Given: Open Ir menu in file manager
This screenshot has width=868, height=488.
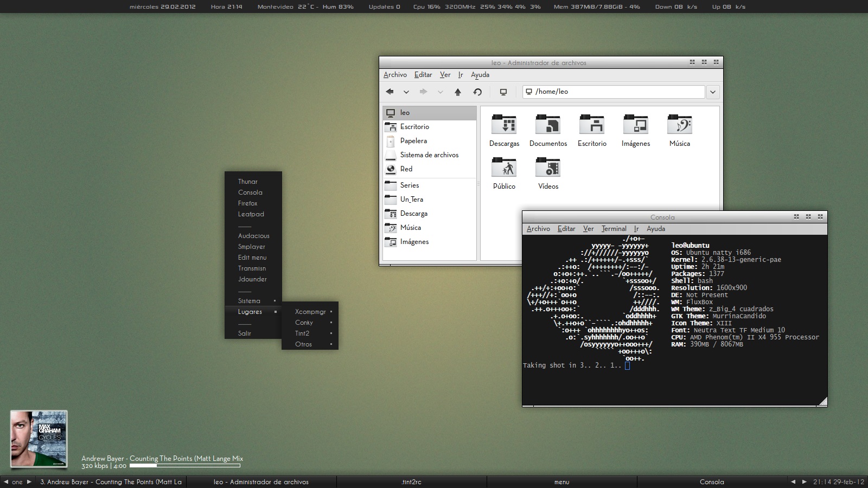Looking at the screenshot, I should 461,75.
